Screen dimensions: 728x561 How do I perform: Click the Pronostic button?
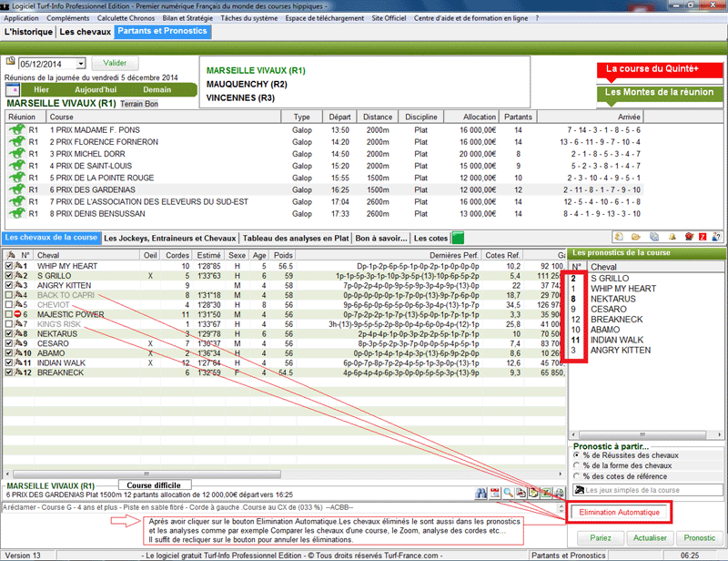[x=700, y=537]
